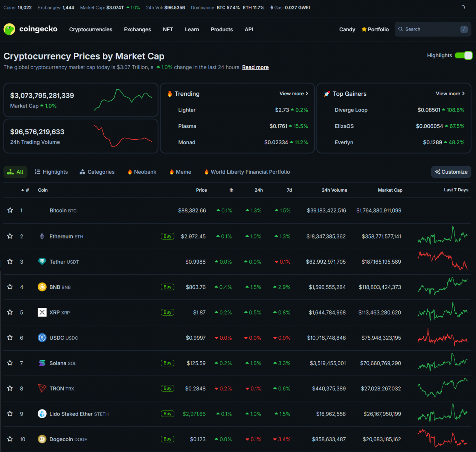Click the CoinGecko logo icon
Screen dimensions: 476x452
(9, 29)
